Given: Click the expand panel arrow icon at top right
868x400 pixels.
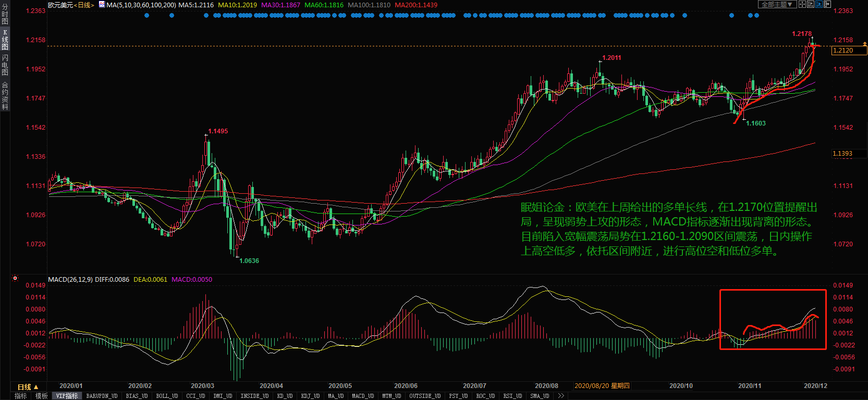Looking at the screenshot, I should click(x=827, y=4).
